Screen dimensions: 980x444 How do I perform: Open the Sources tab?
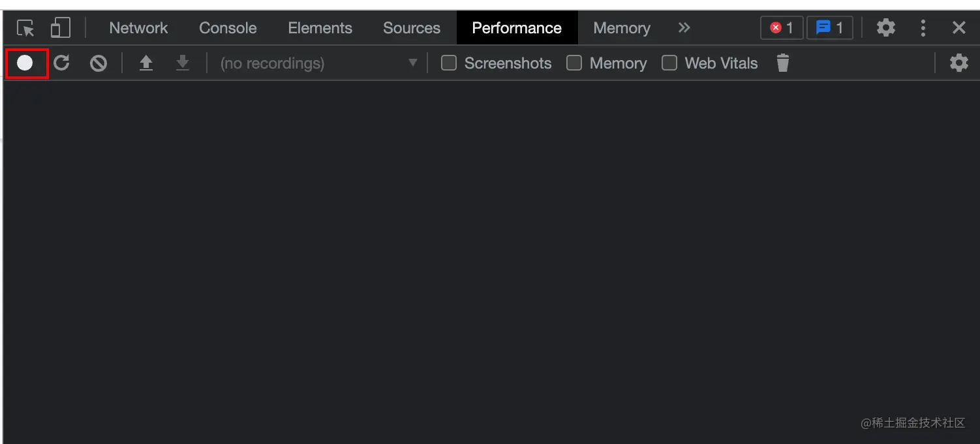pyautogui.click(x=411, y=28)
